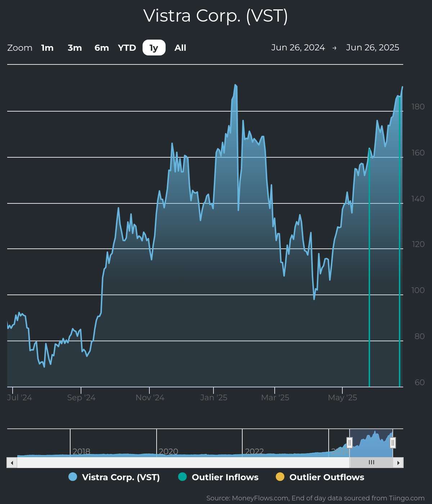Image resolution: width=432 pixels, height=504 pixels.
Task: Toggle the Outlier Outflows legend item
Action: [320, 477]
